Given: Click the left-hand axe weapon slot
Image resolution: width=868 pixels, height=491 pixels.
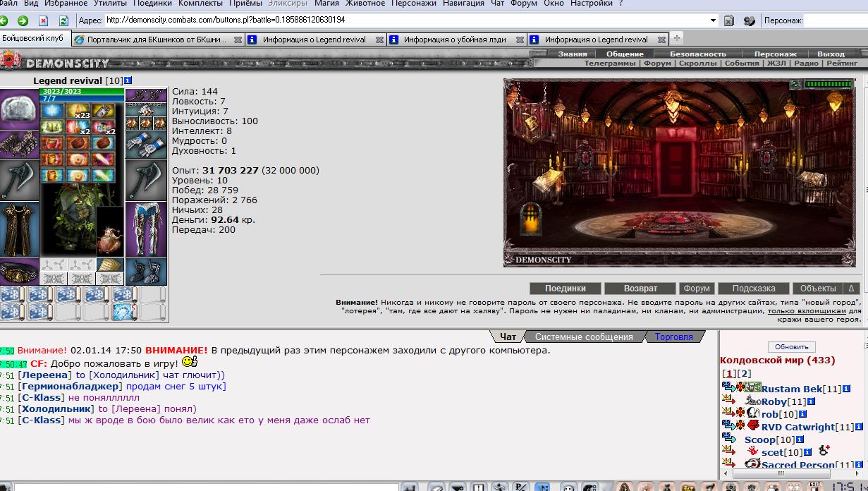Looking at the screenshot, I should (20, 180).
